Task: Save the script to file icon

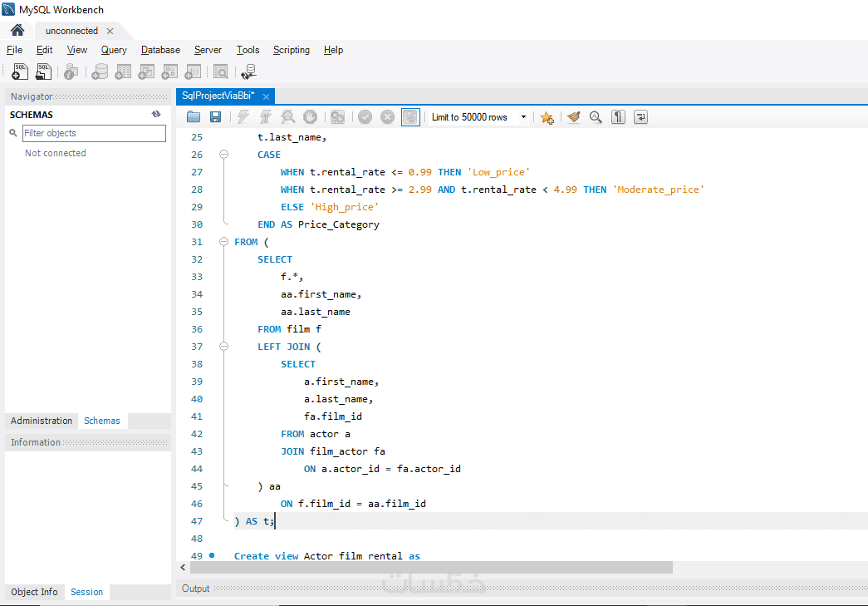Action: (216, 117)
